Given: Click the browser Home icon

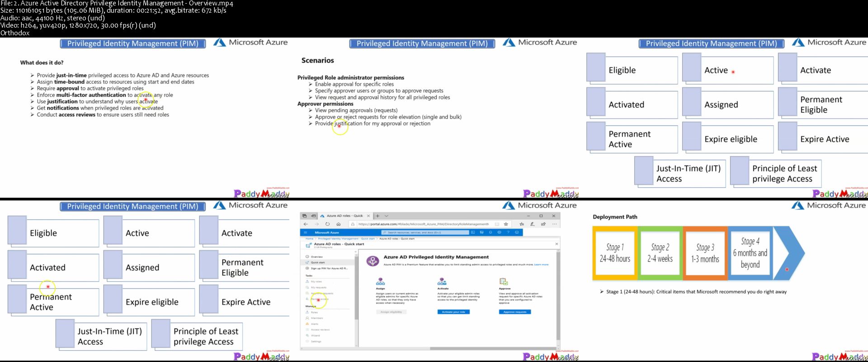Looking at the screenshot, I should [x=338, y=224].
